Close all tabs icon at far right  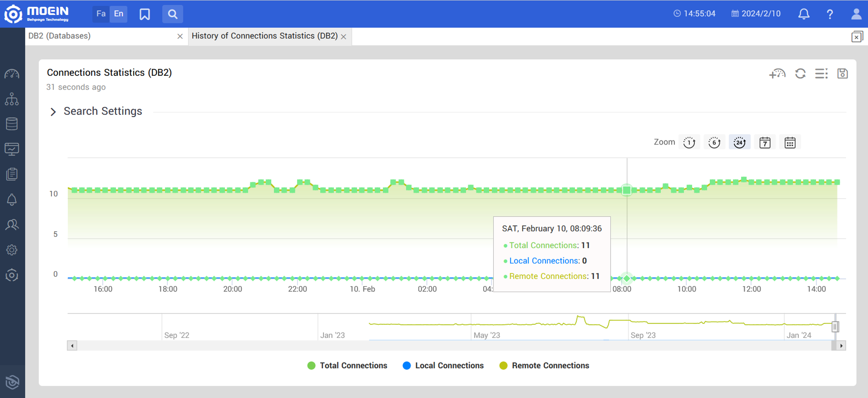click(857, 37)
